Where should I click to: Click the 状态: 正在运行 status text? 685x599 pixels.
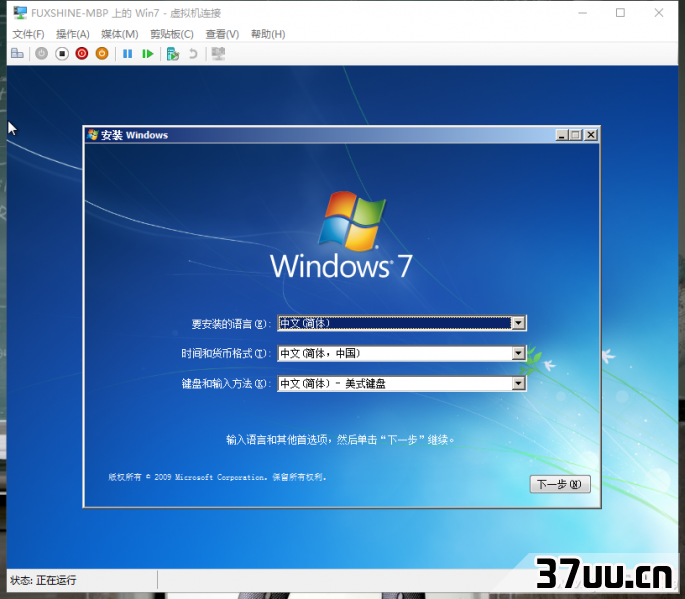point(43,580)
